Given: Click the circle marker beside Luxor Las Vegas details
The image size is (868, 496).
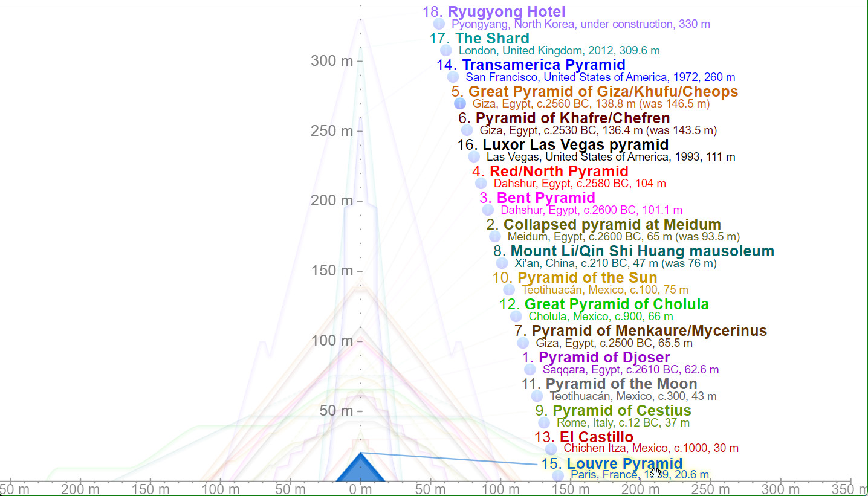Looking at the screenshot, I should click(x=474, y=157).
